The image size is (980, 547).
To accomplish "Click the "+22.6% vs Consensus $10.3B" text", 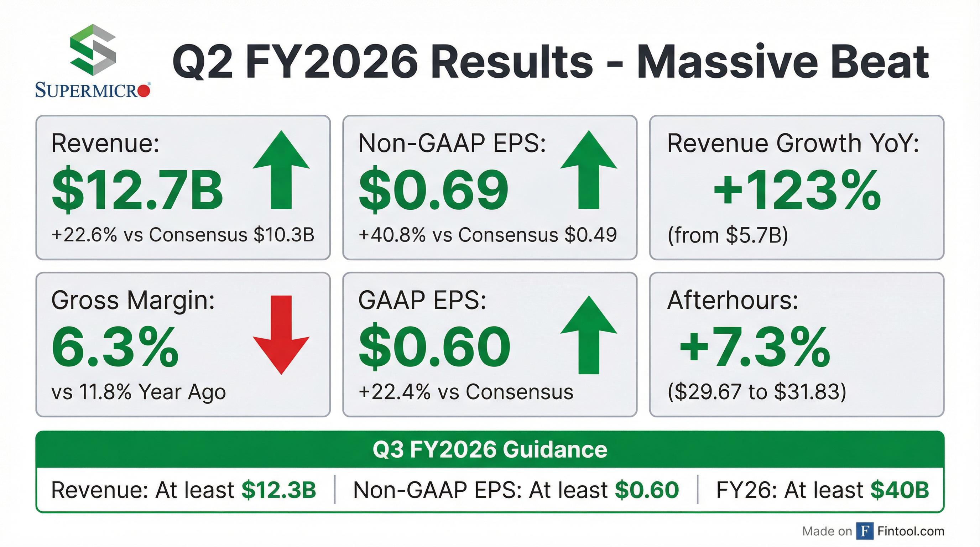I will pyautogui.click(x=183, y=235).
